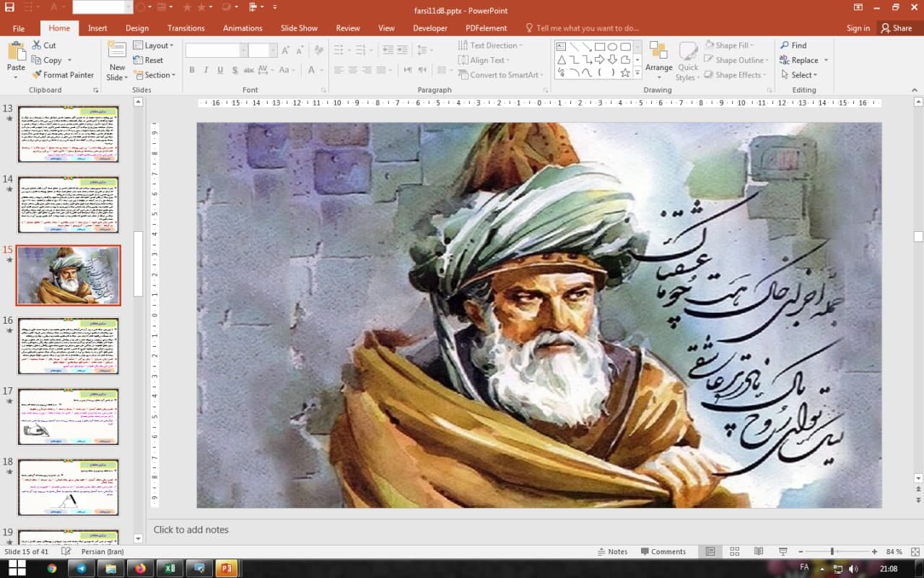The width and height of the screenshot is (924, 578).
Task: Select Center alignment icon
Action: point(353,70)
